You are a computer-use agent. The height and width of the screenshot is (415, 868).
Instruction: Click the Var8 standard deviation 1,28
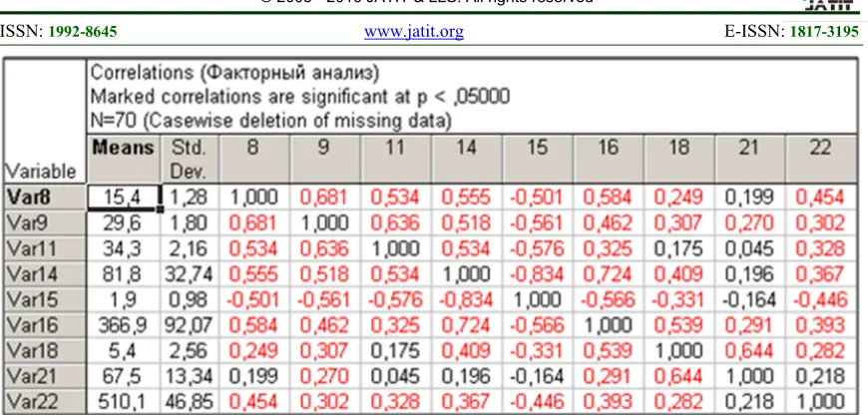(190, 198)
